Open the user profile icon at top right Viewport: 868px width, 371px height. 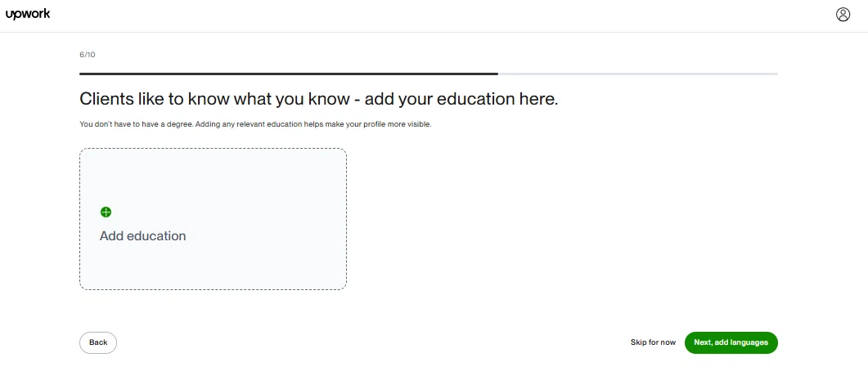[843, 15]
